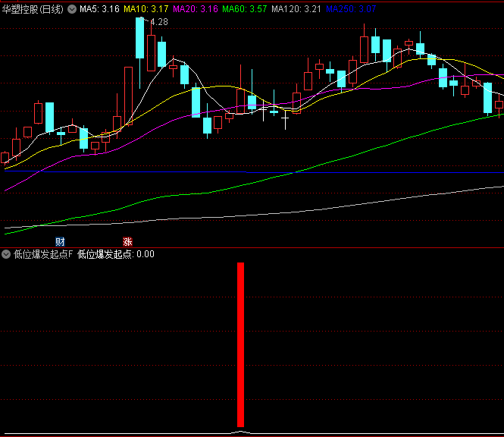Open the dropdown next to 华塑控股(日线)

tap(72, 9)
